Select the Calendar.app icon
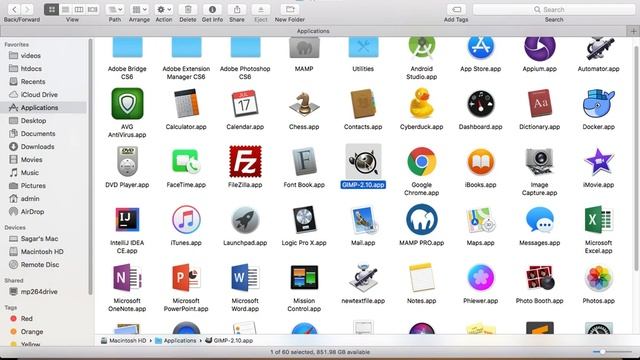This screenshot has height=360, width=640. 245,104
